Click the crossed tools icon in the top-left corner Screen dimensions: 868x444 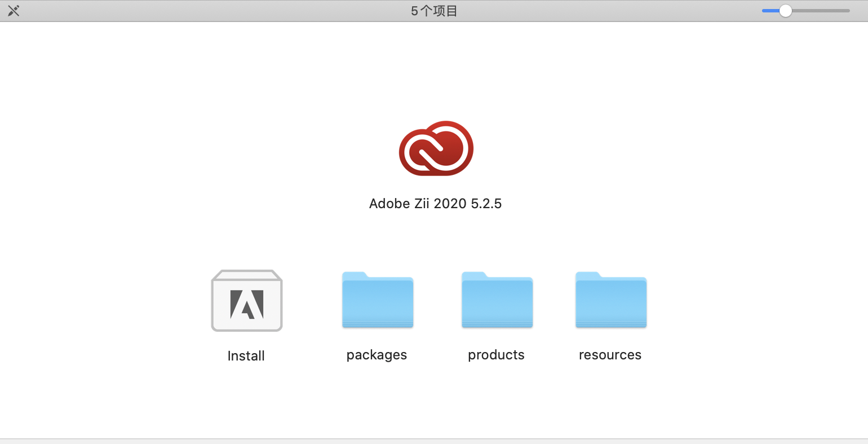pos(14,11)
